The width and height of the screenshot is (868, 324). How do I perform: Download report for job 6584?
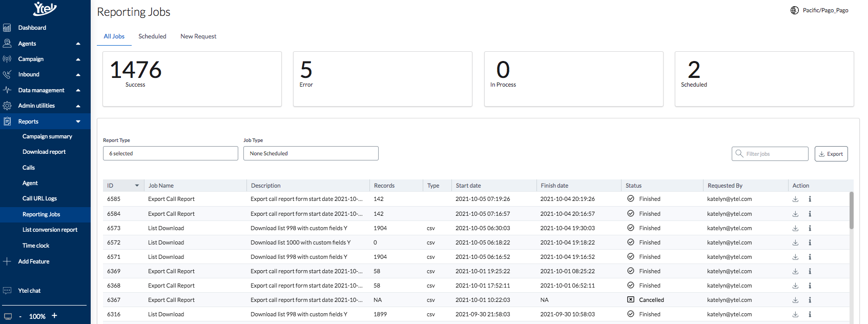795,214
